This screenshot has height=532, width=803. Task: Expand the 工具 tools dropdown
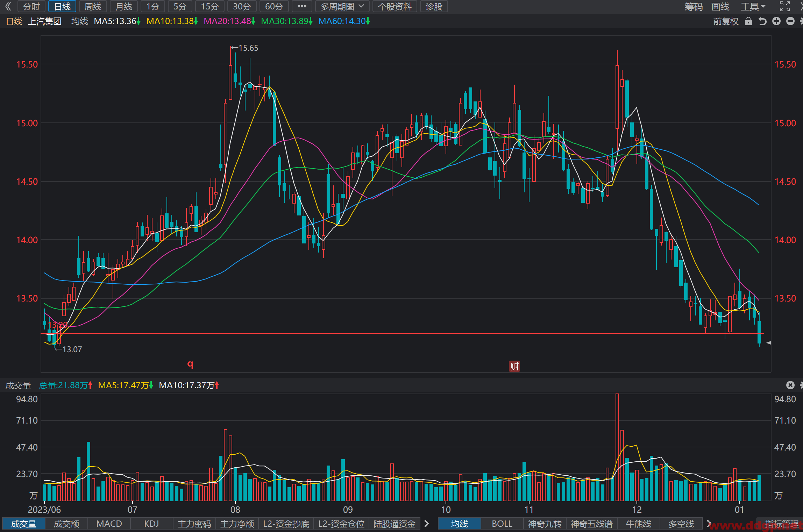coord(753,6)
